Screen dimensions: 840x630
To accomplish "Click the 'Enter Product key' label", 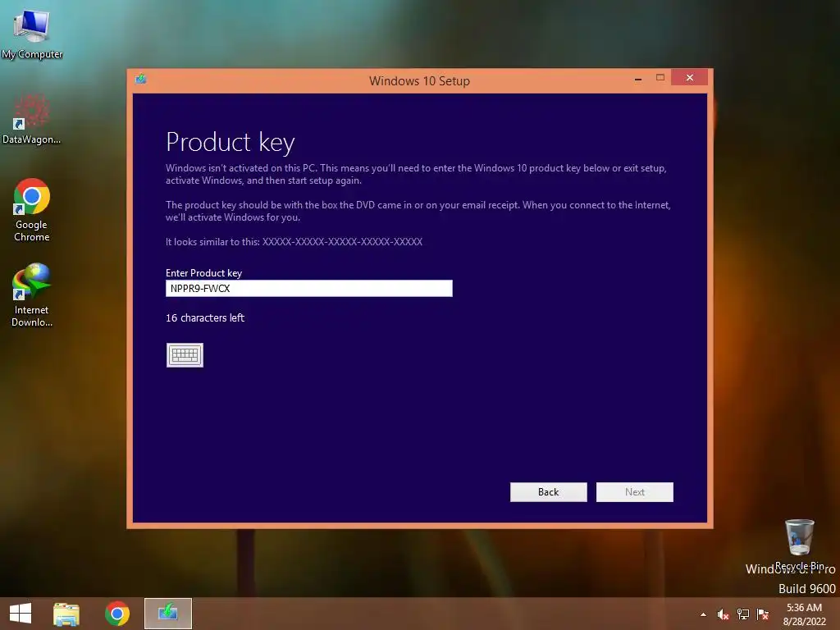I will coord(204,272).
